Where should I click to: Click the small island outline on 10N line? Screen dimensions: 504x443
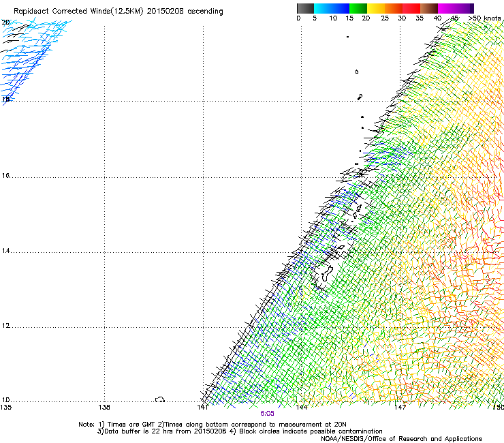coord(160,399)
